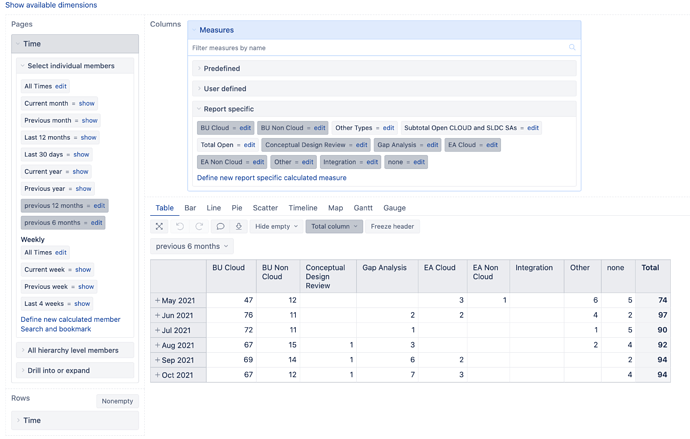
Task: Click the redo arrow icon
Action: coord(199,226)
